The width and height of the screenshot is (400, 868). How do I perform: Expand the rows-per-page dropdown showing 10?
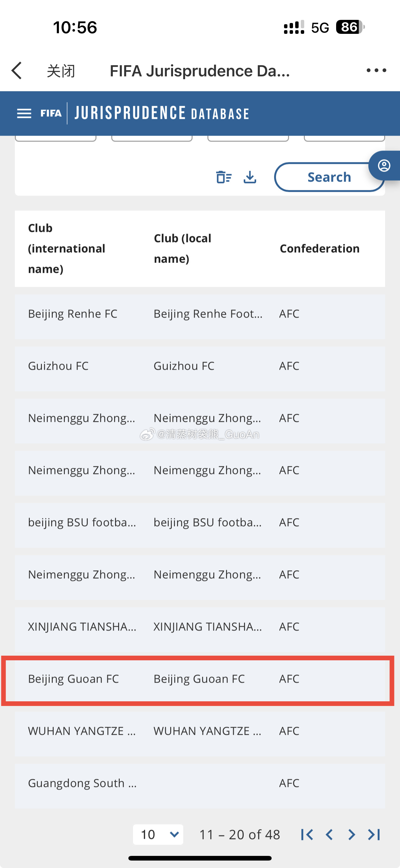pos(158,835)
